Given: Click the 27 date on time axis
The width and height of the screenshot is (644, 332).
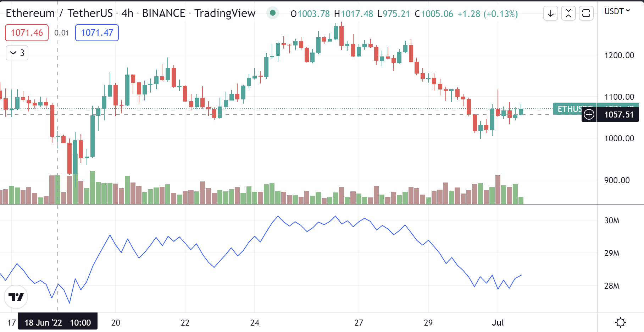Looking at the screenshot, I should tap(359, 322).
